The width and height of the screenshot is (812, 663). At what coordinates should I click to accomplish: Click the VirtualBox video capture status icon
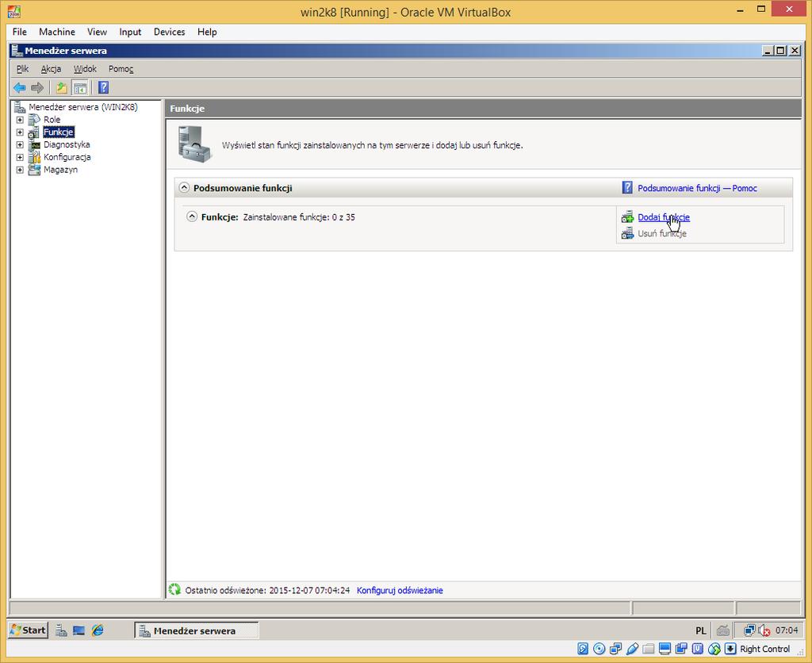pos(681,649)
